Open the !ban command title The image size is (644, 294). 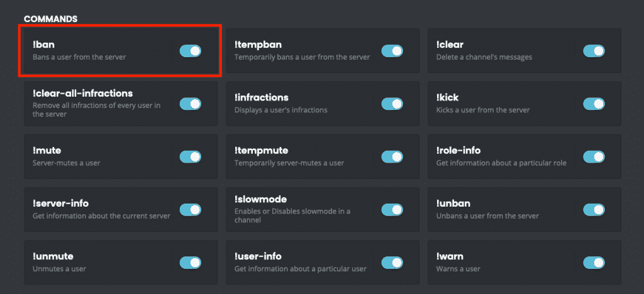pos(44,45)
